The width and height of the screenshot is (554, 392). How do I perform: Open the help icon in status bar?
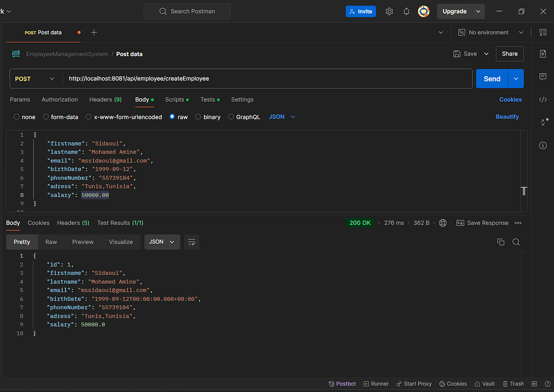[548, 384]
